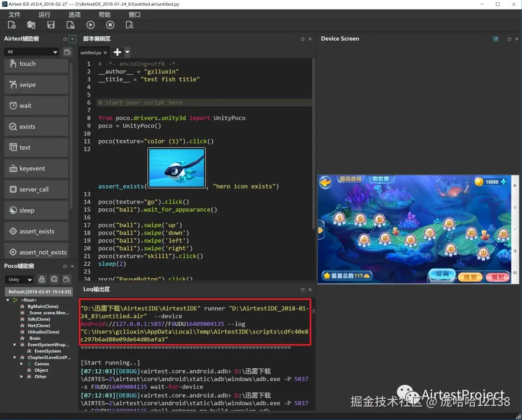Select the swipe command
This screenshot has width=522, height=420.
tap(36, 85)
